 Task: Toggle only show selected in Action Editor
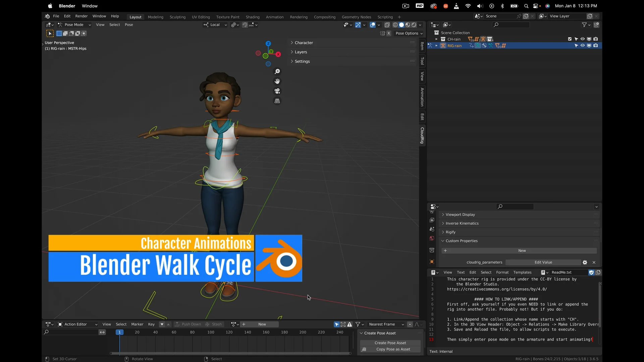pos(337,324)
